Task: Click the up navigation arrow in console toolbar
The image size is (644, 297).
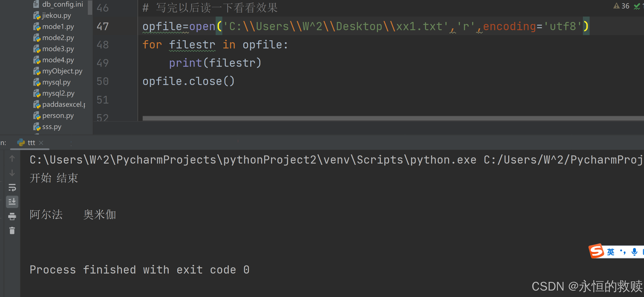Action: pyautogui.click(x=12, y=158)
